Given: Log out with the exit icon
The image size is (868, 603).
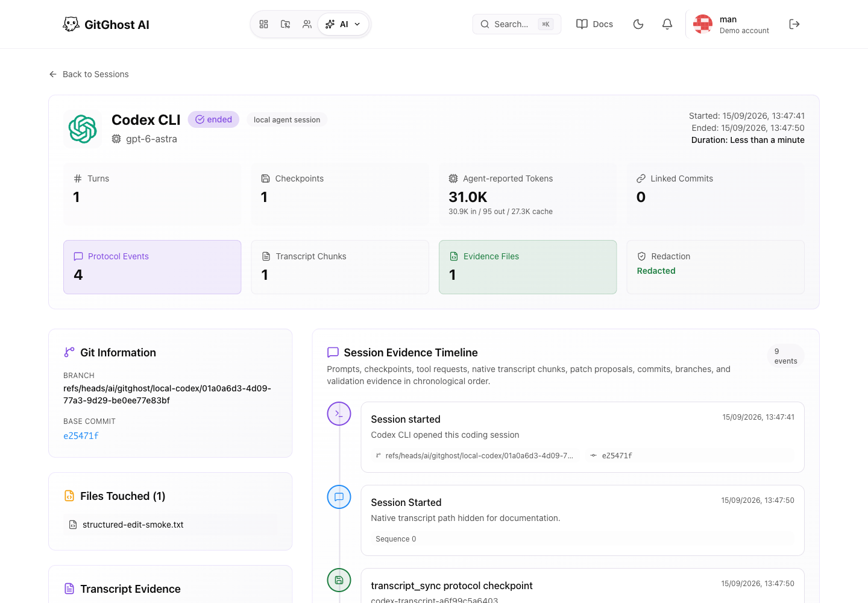Looking at the screenshot, I should (794, 24).
